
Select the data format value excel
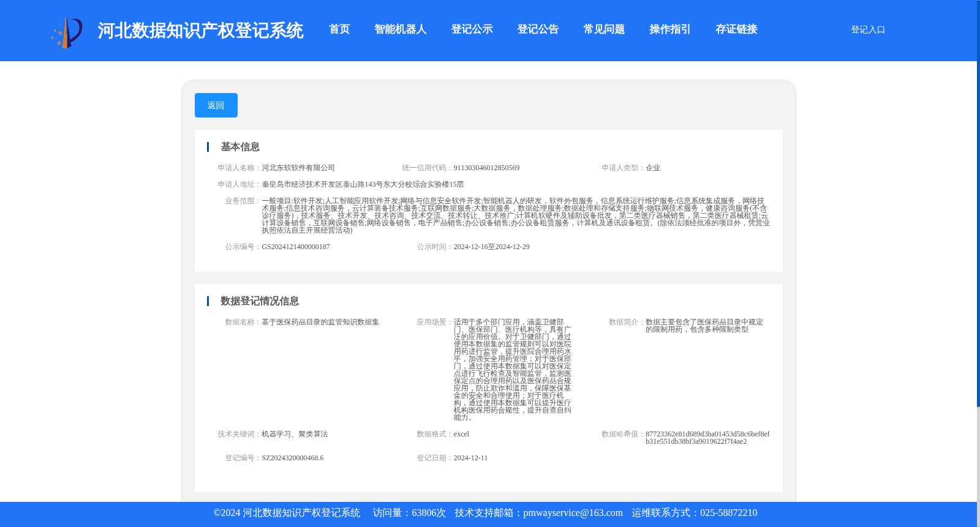pyautogui.click(x=461, y=434)
